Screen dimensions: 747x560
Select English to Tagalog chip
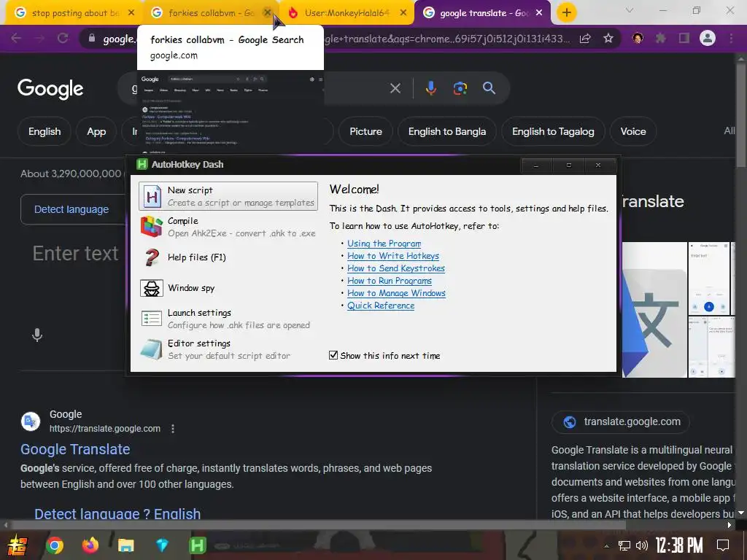point(553,131)
